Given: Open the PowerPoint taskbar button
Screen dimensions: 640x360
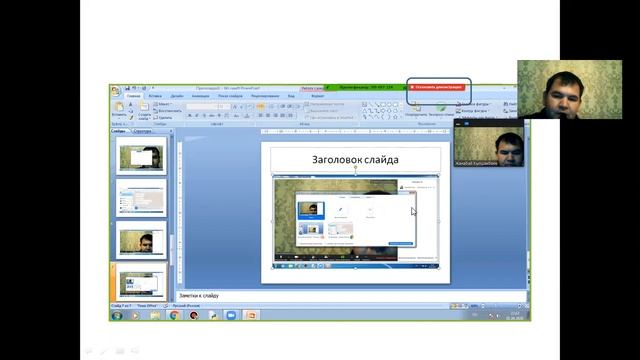Looking at the screenshot, I should point(251,315).
